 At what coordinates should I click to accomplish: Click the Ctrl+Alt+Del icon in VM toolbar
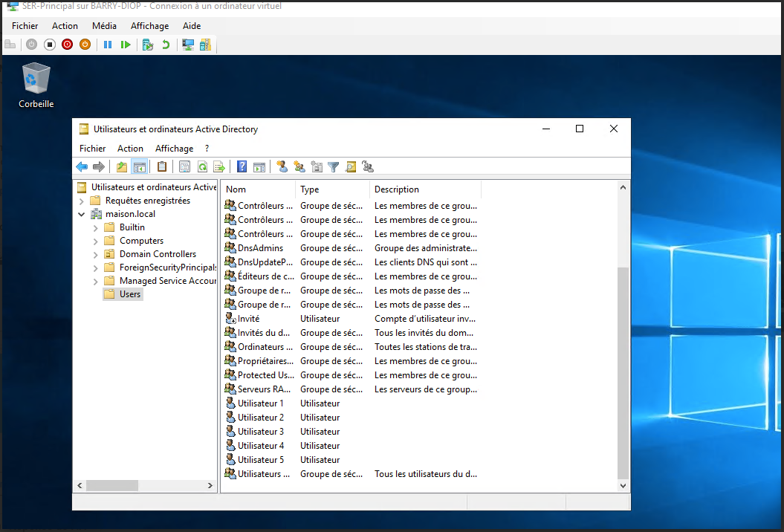tap(10, 45)
